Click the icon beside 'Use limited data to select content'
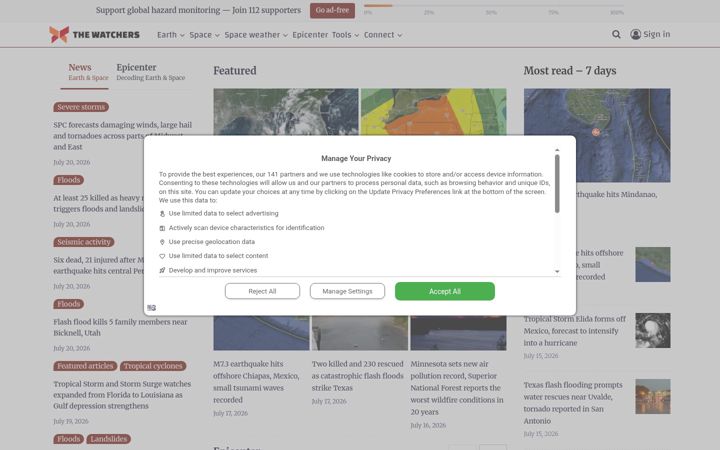This screenshot has width=720, height=450. coord(162,256)
